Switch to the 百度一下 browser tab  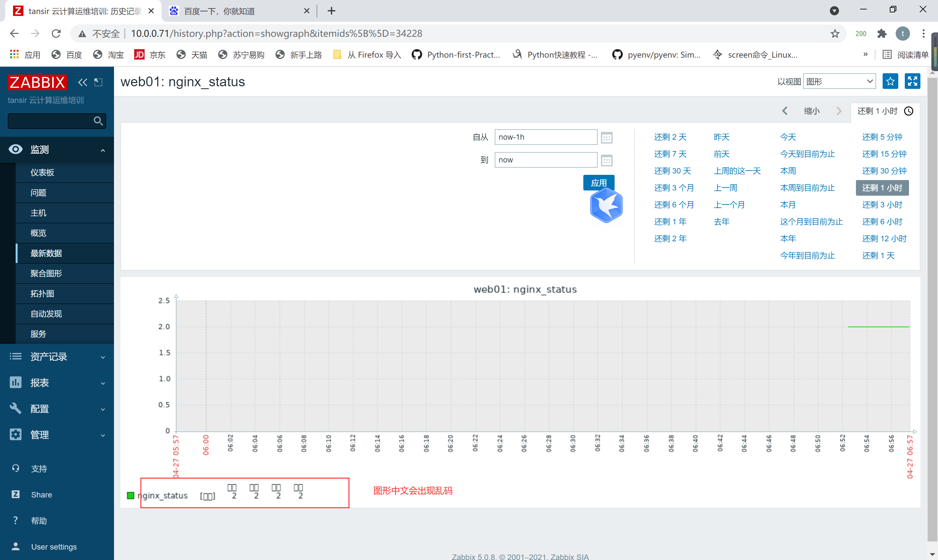(239, 11)
